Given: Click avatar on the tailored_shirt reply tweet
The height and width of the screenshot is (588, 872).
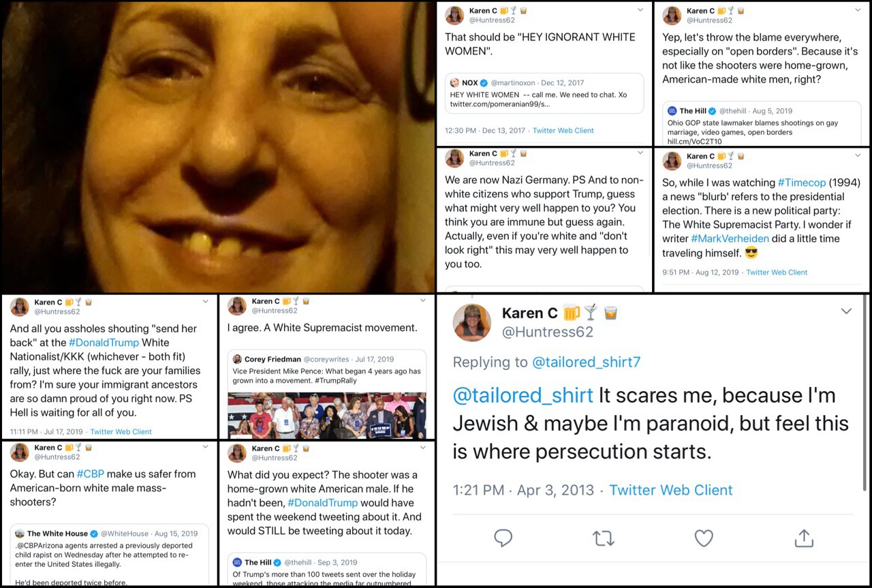Looking at the screenshot, I should [x=472, y=322].
